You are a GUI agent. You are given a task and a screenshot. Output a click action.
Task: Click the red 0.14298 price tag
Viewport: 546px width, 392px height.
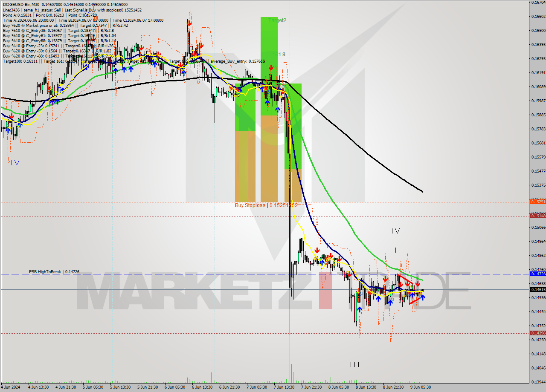[537, 333]
